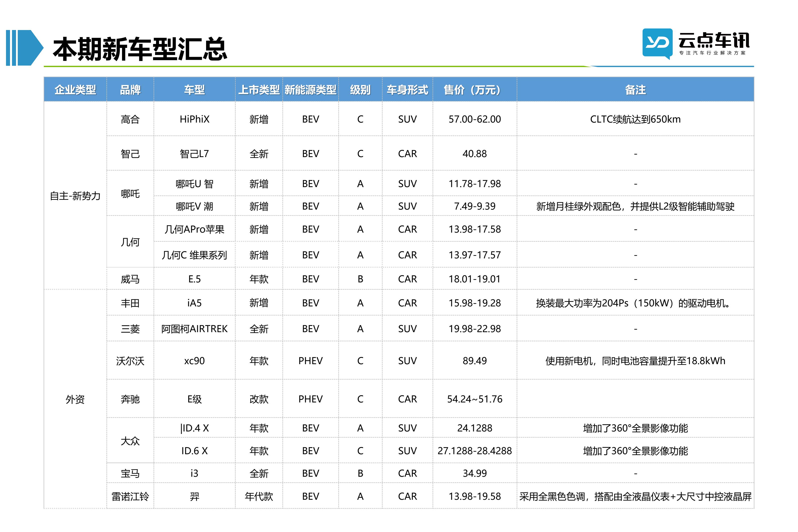This screenshot has width=798, height=532.
Task: Click the xc90 model cell
Action: point(194,361)
